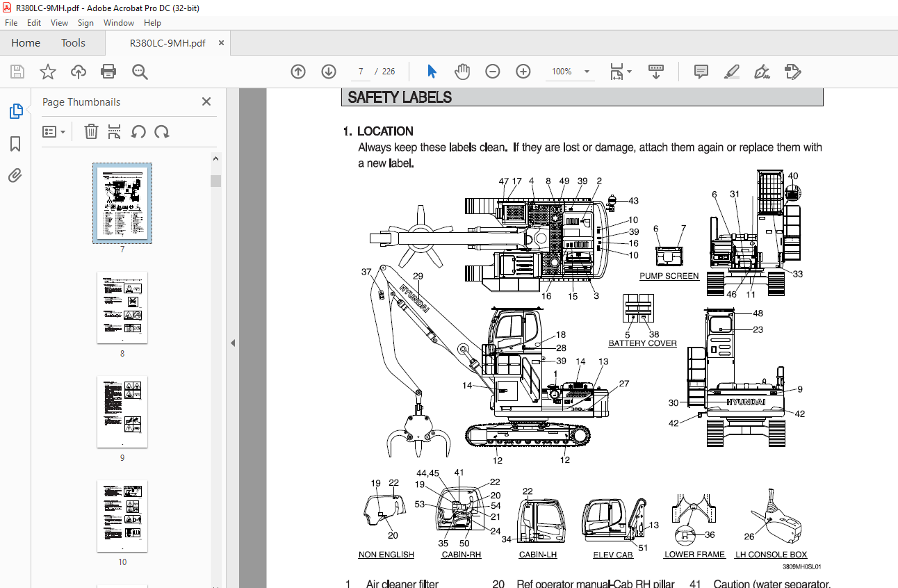Click the stamp tool icon

[793, 72]
